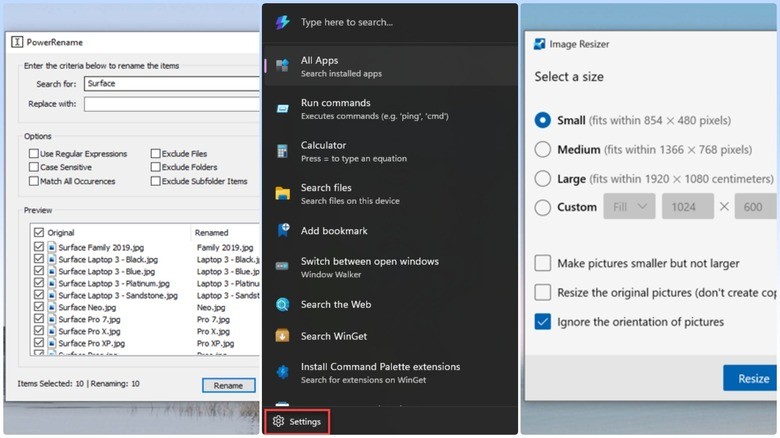The width and height of the screenshot is (780, 438).
Task: Click the custom width field showing 1024
Action: coord(687,207)
